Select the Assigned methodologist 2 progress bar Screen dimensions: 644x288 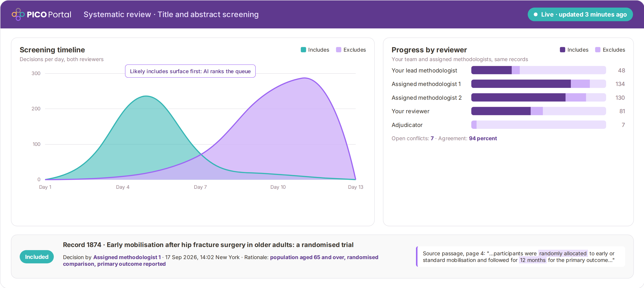pyautogui.click(x=538, y=98)
